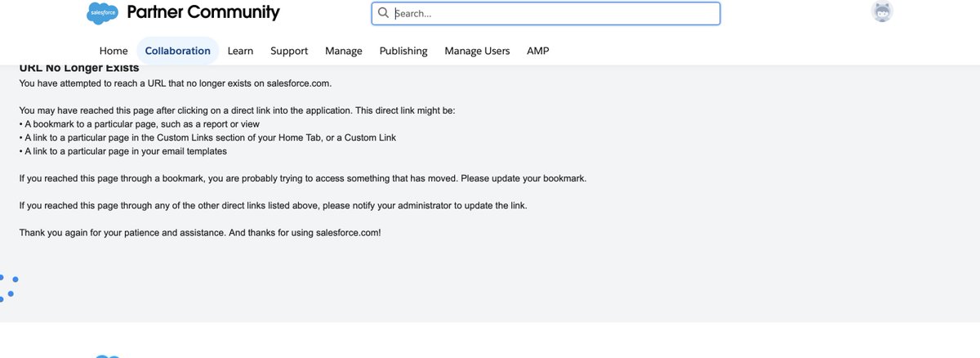The width and height of the screenshot is (980, 358).
Task: Click the Partner Community title
Action: click(x=203, y=12)
